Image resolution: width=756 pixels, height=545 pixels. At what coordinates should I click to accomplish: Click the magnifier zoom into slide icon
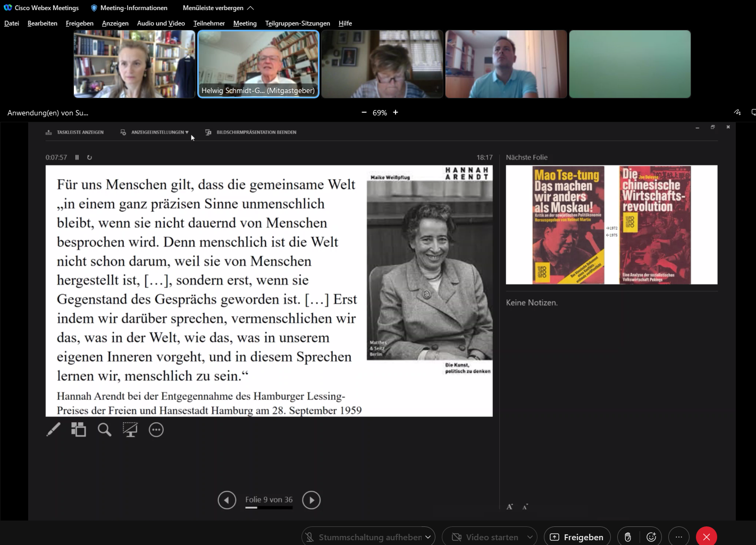105,430
